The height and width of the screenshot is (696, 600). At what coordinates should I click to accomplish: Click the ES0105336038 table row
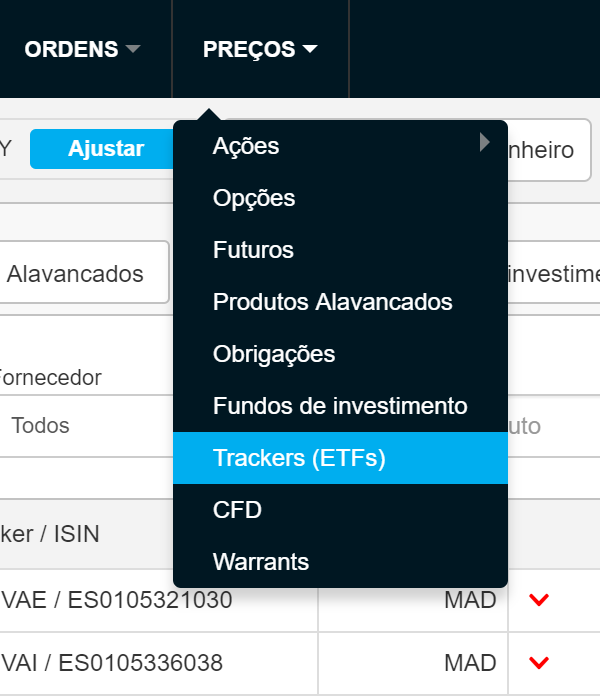120,662
